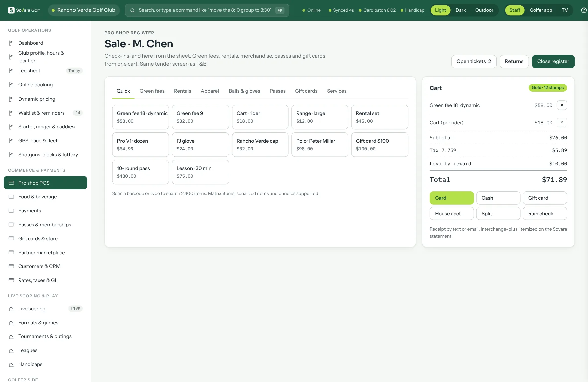Image resolution: width=588 pixels, height=382 pixels.
Task: Click the Food & beverage card icon
Action: [x=11, y=197]
